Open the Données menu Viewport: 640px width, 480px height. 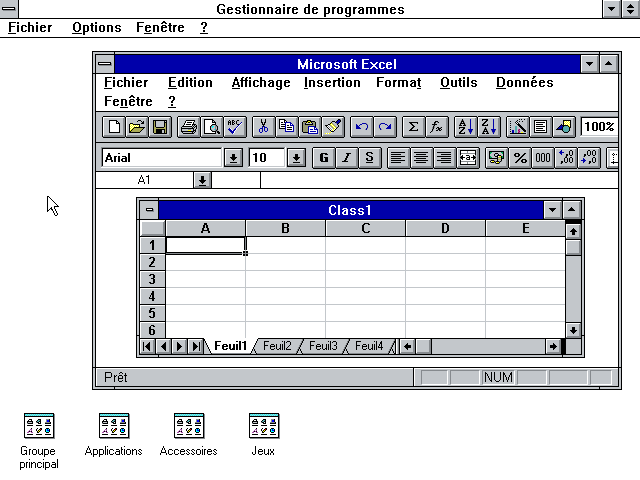[525, 82]
